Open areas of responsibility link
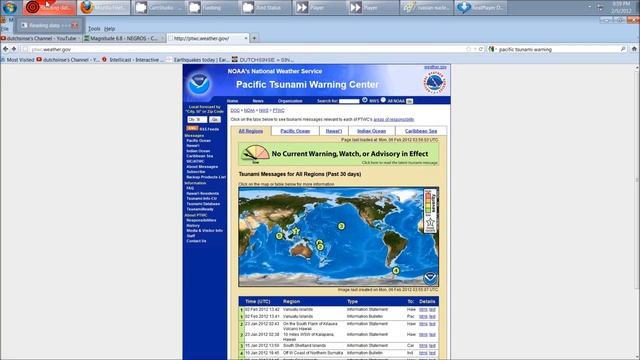The width and height of the screenshot is (640, 360). click(x=393, y=120)
